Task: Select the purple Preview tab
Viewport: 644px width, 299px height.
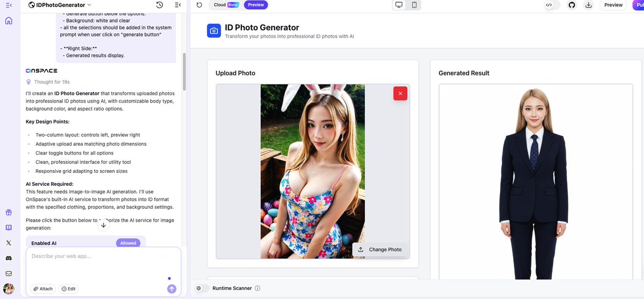Action: click(256, 5)
